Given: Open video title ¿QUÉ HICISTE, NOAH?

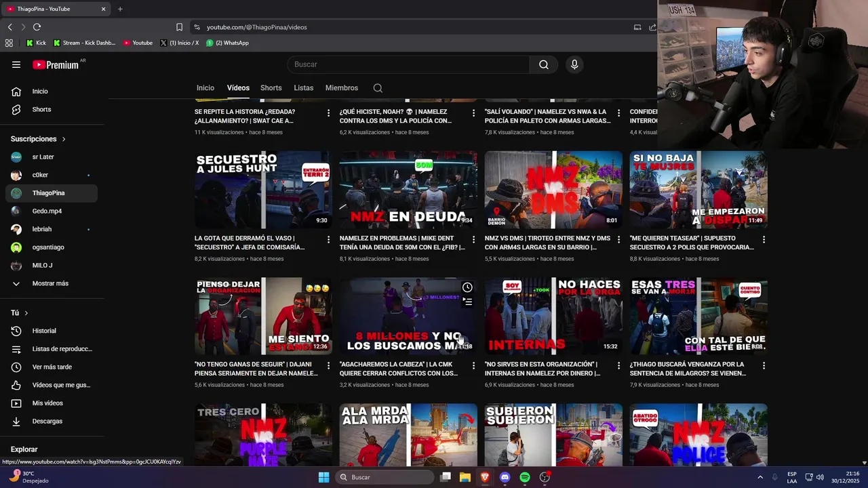Looking at the screenshot, I should tap(395, 116).
